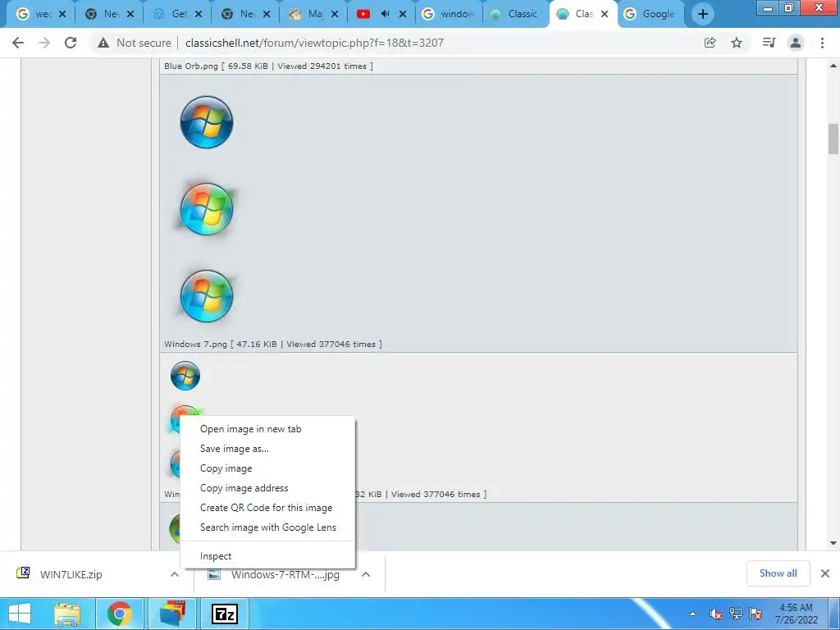Open 7-Zip from the taskbar
The height and width of the screenshot is (630, 840).
pyautogui.click(x=225, y=614)
